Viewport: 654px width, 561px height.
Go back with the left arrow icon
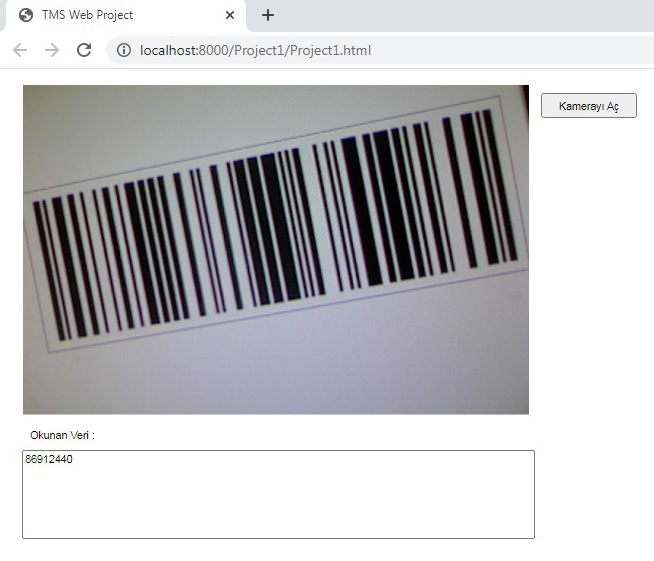point(20,50)
